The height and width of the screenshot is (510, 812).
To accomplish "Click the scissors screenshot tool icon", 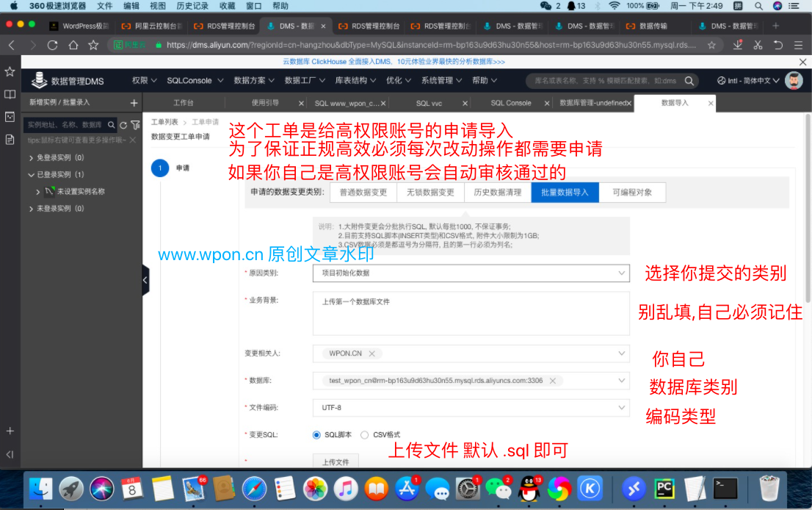I will coord(758,45).
